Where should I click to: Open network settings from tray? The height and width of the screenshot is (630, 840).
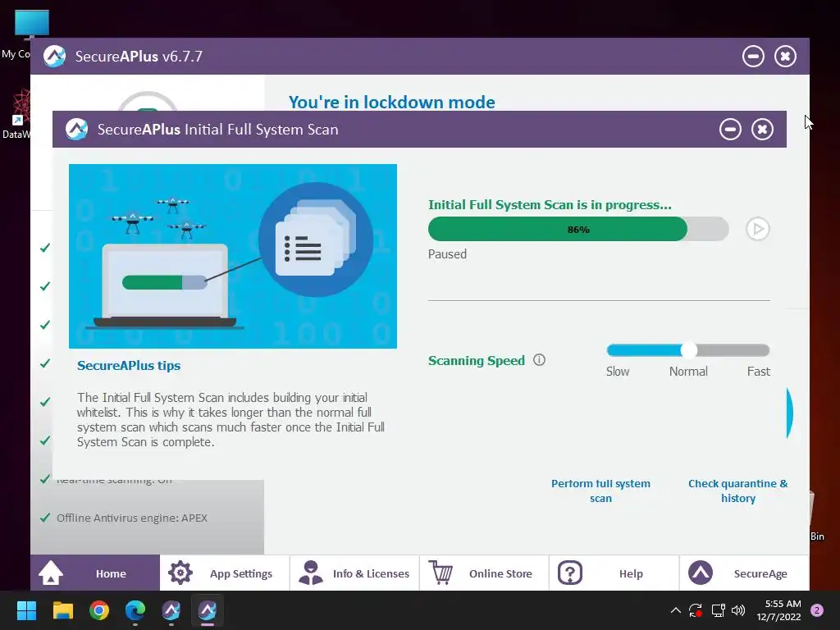[718, 610]
